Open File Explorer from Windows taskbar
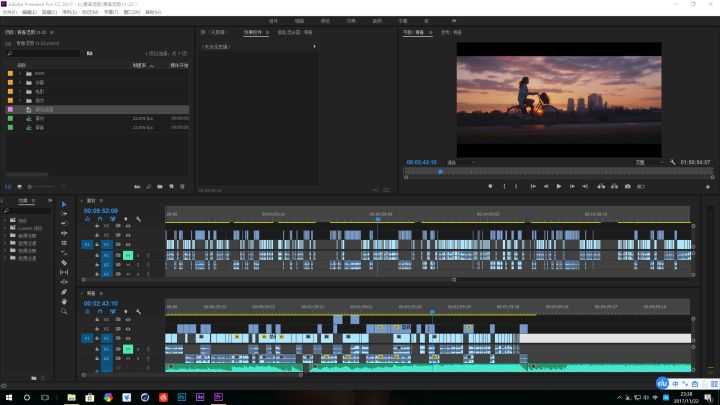720x405 pixels. click(x=72, y=397)
